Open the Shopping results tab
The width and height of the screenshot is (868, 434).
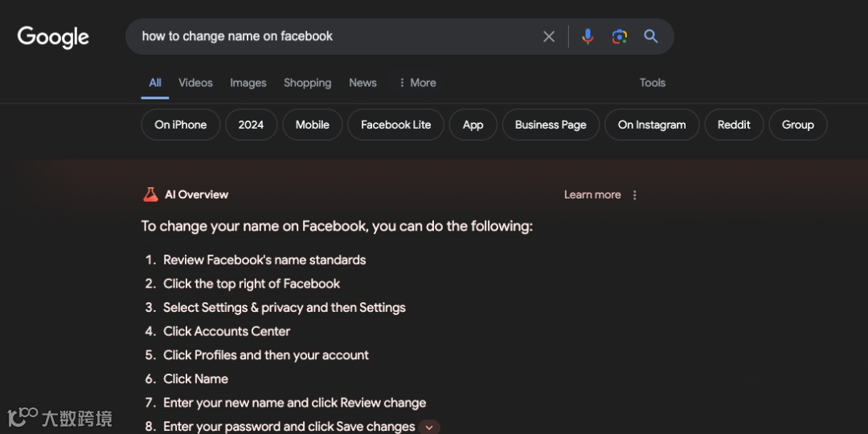[307, 83]
